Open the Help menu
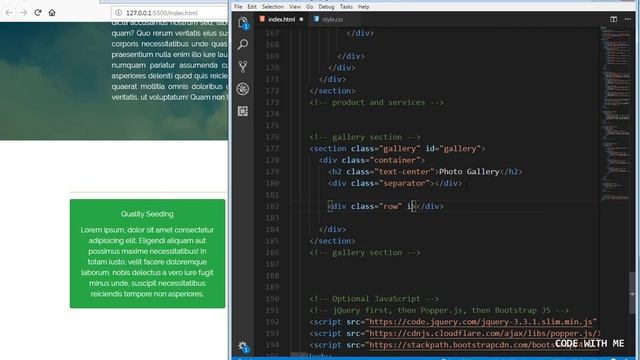 click(x=364, y=7)
